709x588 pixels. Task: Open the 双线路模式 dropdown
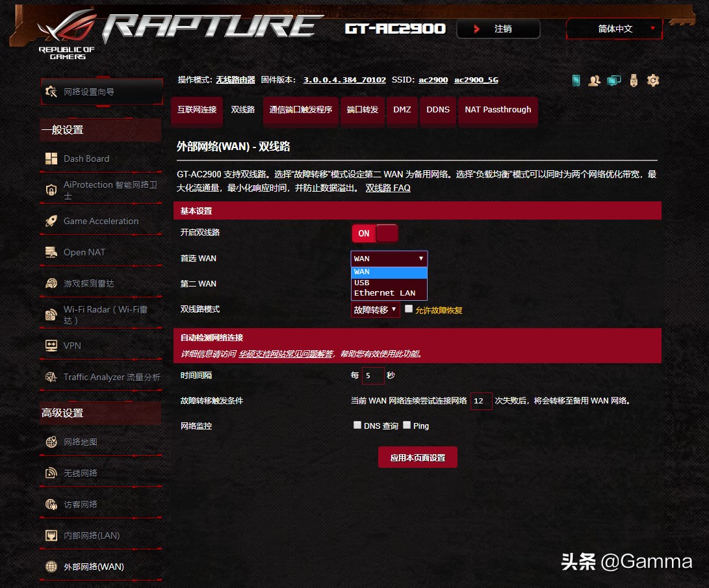pyautogui.click(x=375, y=310)
